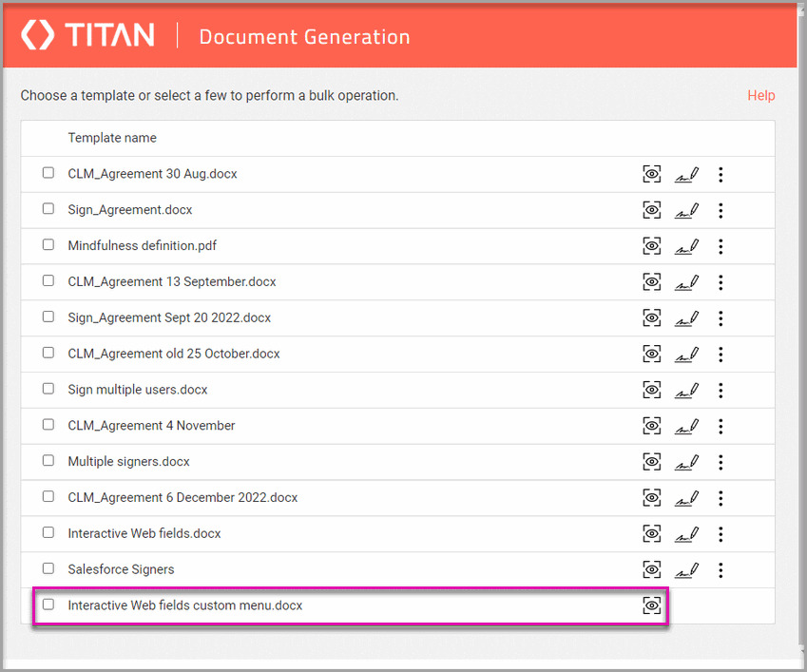Preview Multiple signers.docx
807x672 pixels.
pos(651,462)
